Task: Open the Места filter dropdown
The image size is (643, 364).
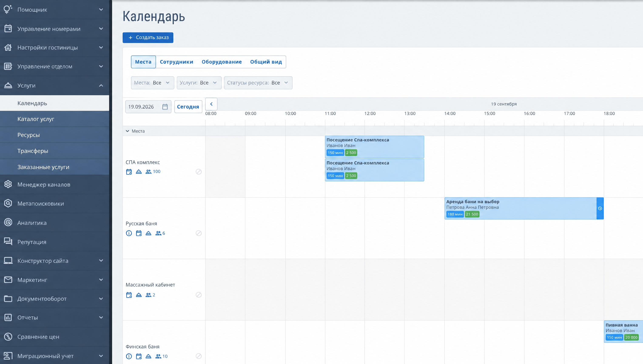Action: point(152,83)
